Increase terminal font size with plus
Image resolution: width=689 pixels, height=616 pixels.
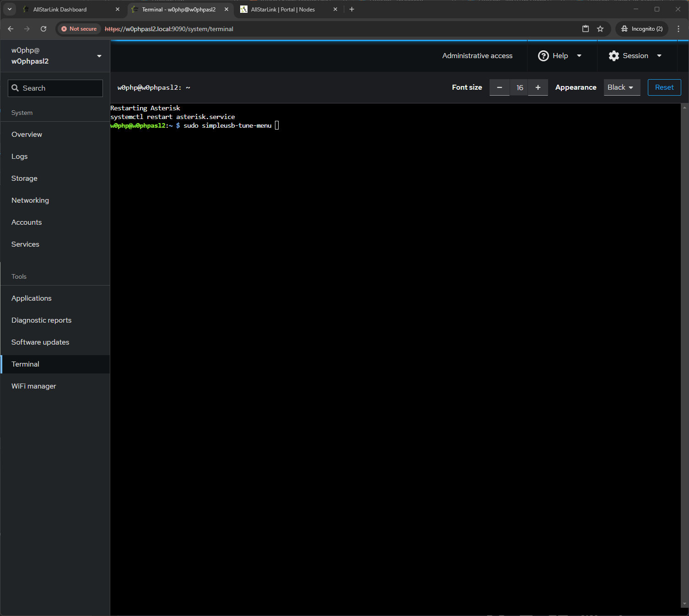(538, 87)
